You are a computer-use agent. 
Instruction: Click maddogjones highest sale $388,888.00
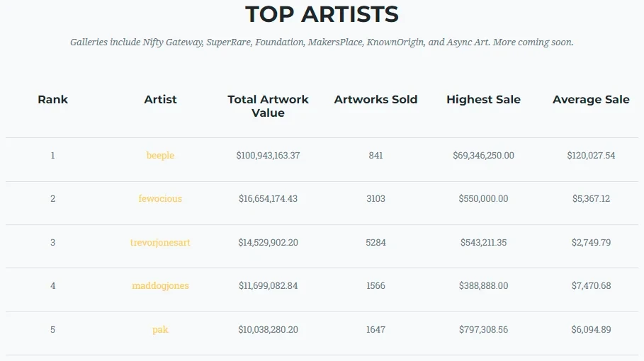click(483, 286)
